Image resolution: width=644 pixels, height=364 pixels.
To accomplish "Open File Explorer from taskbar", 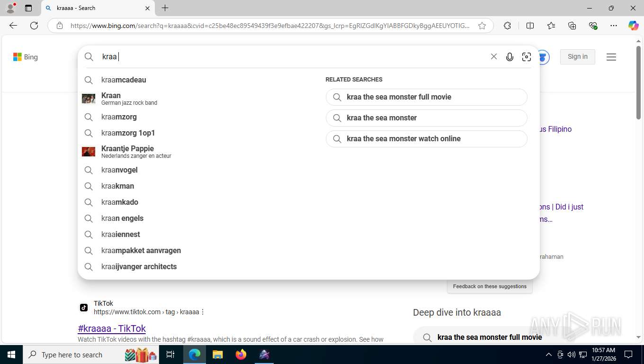I will (217, 355).
